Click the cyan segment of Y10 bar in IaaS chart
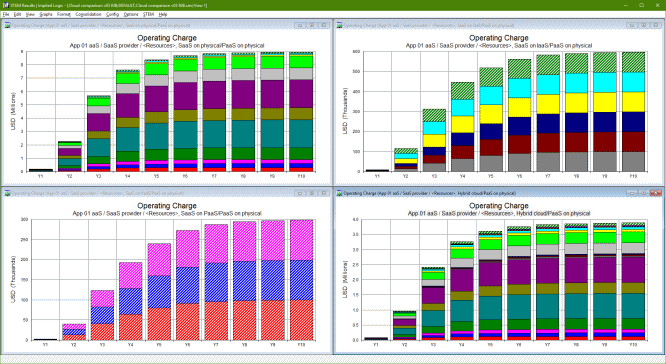This screenshot has width=666, height=364. (x=633, y=82)
